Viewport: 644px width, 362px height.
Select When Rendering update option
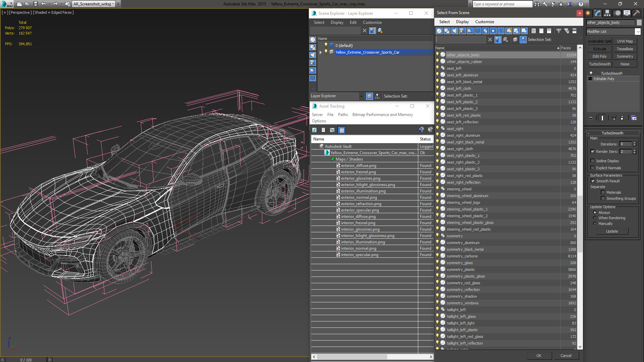595,218
